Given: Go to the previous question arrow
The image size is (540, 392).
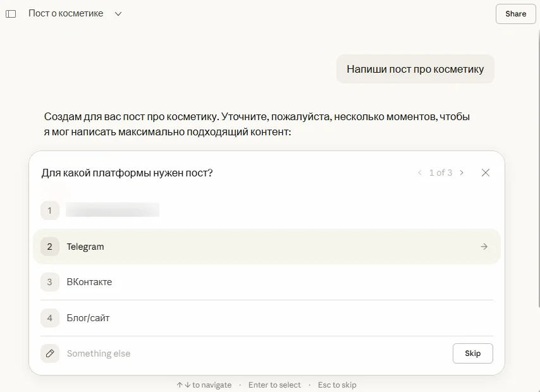Looking at the screenshot, I should tap(420, 173).
